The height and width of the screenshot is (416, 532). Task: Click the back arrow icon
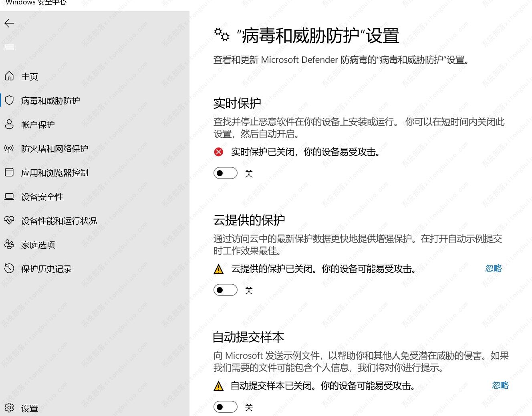pyautogui.click(x=9, y=23)
